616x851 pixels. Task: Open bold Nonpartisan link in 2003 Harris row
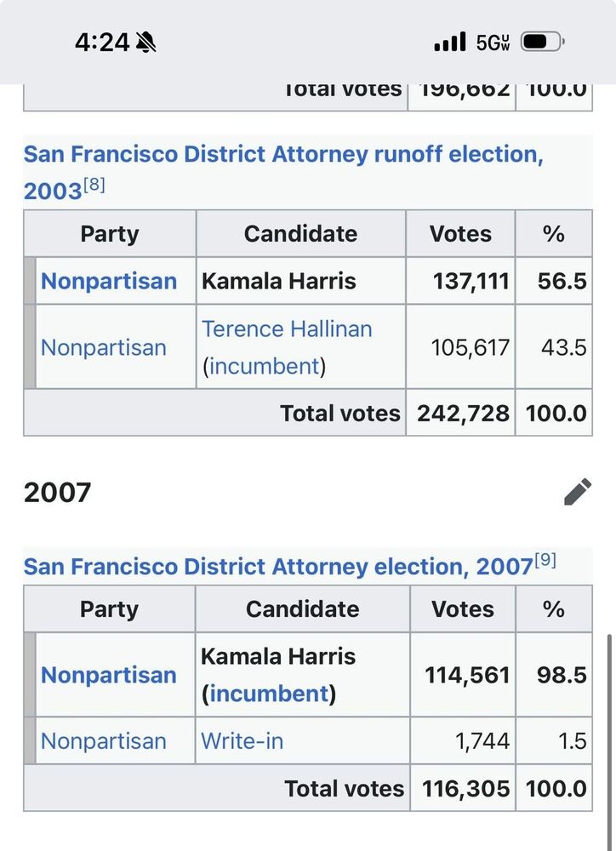pyautogui.click(x=109, y=281)
